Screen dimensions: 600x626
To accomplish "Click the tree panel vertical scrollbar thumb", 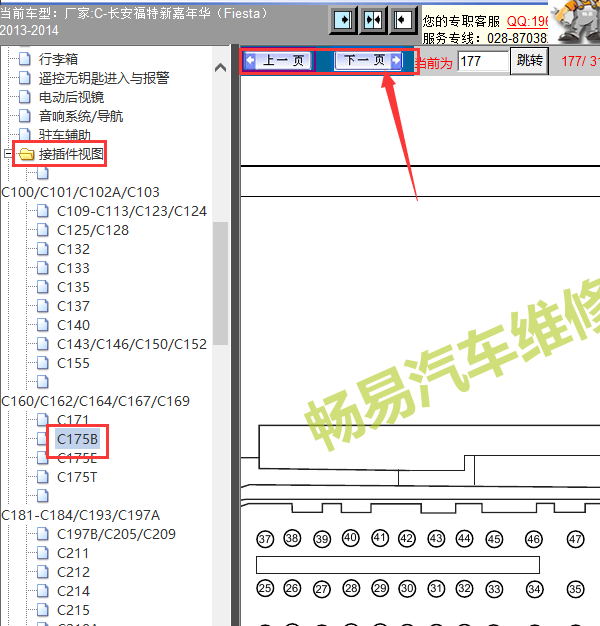I will tap(220, 283).
